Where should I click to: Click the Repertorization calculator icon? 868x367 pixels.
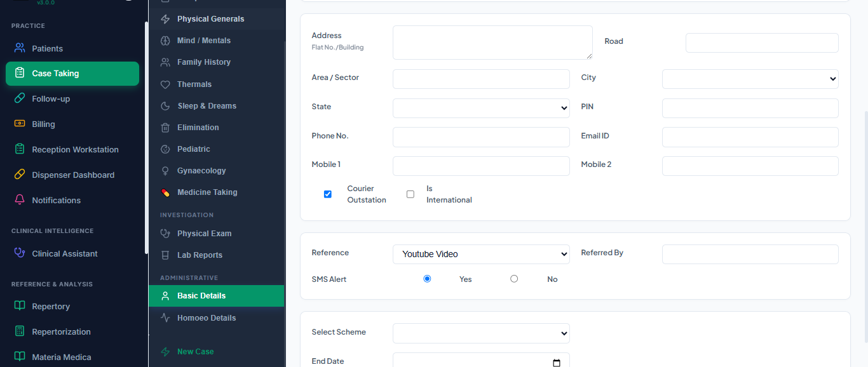click(20, 331)
